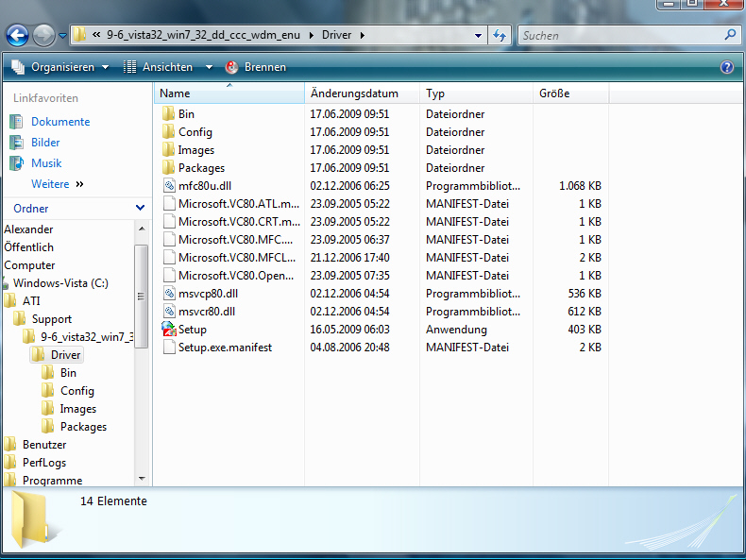Click the Anwendung type cell
746x560 pixels.
(456, 330)
